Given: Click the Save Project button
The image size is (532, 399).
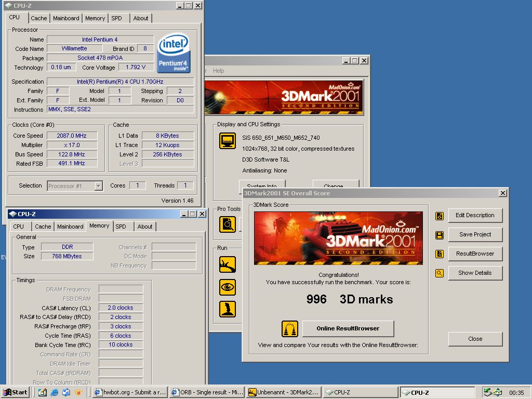Looking at the screenshot, I should coord(475,234).
